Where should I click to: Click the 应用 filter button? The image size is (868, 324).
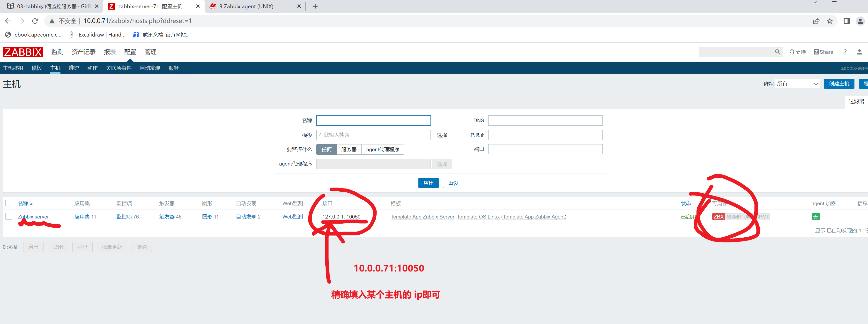(x=428, y=183)
